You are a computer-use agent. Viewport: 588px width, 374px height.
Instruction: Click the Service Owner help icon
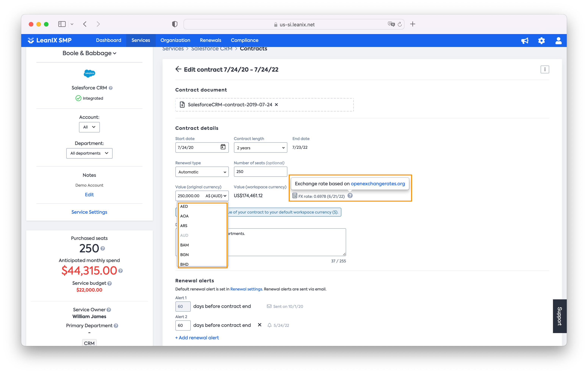point(109,310)
